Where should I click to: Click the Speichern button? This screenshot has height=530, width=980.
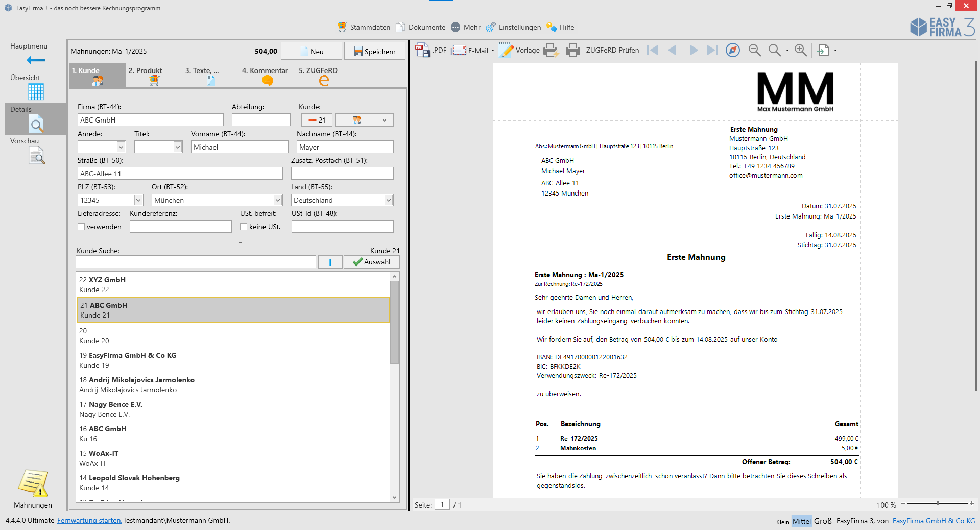375,51
